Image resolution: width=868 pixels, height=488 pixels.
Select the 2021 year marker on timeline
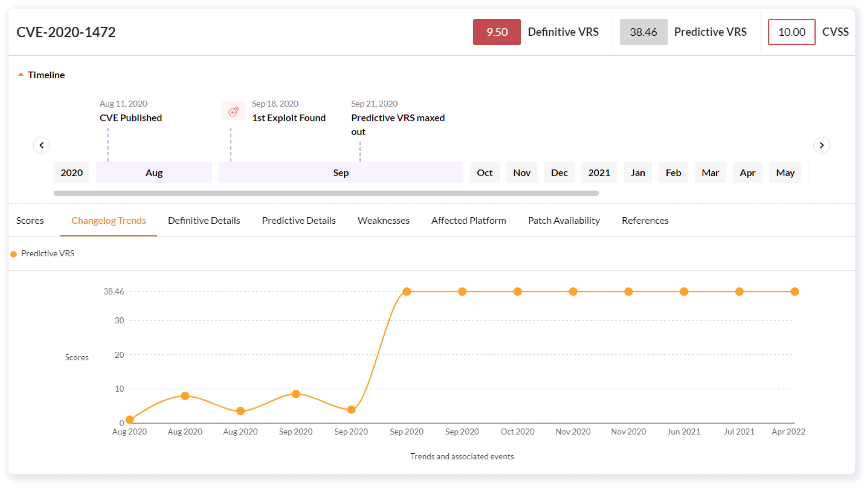point(599,173)
